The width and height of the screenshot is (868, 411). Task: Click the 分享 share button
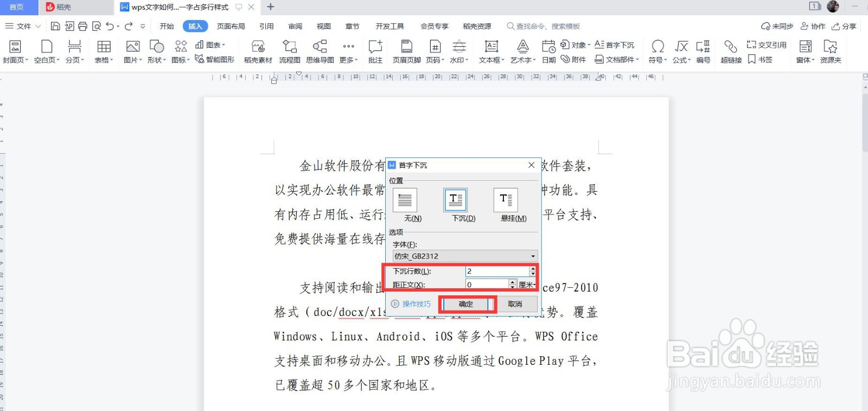[x=844, y=26]
